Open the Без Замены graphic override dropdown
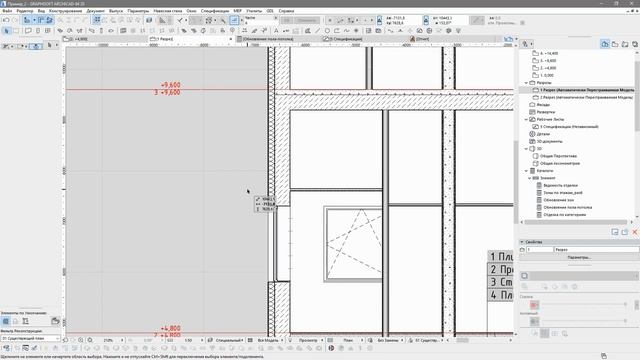The image size is (640, 360). tap(386, 340)
